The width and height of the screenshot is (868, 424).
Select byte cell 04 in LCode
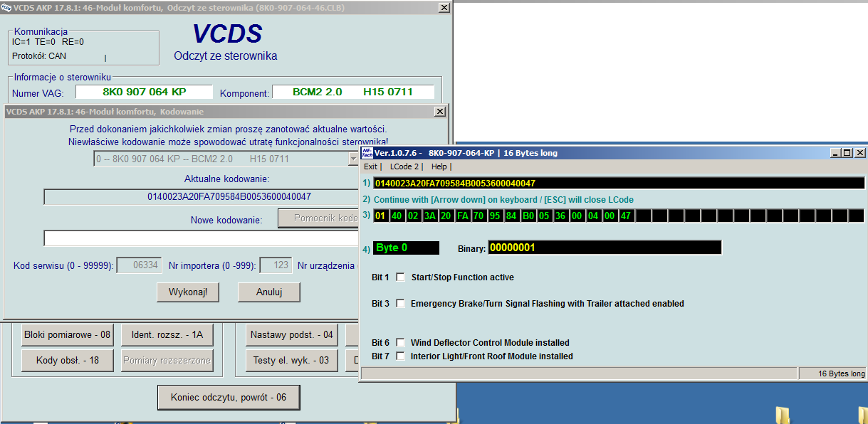tap(593, 216)
